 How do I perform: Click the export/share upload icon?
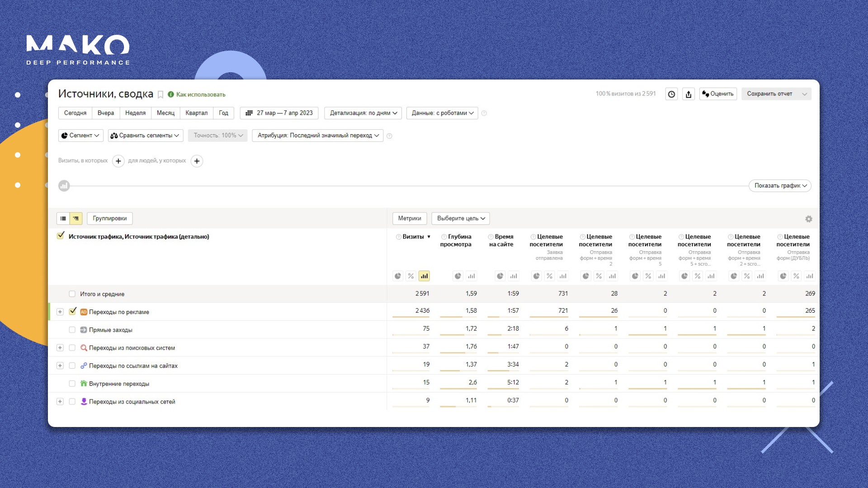pos(689,94)
